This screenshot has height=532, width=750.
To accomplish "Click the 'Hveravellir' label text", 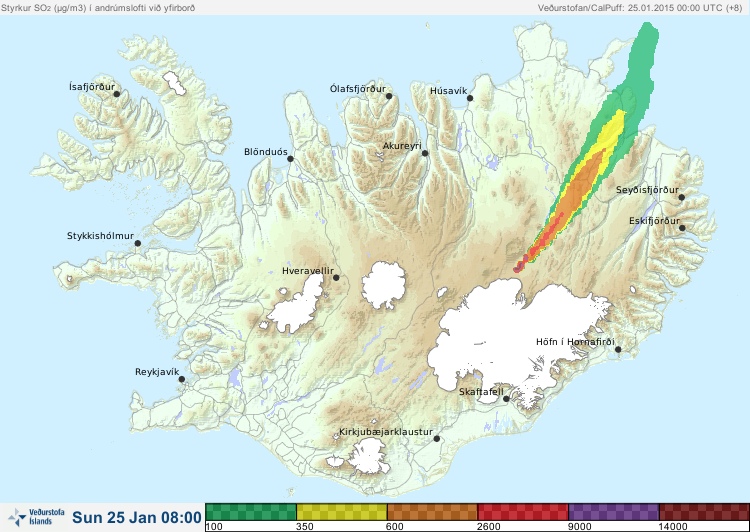I will click(x=308, y=271).
